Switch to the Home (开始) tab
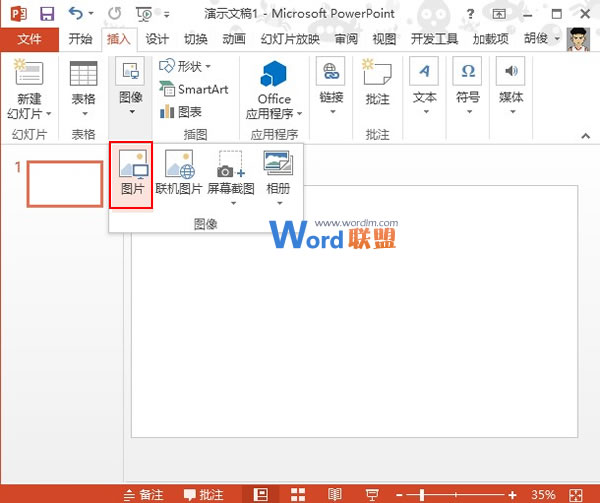The image size is (600, 503). 80,39
